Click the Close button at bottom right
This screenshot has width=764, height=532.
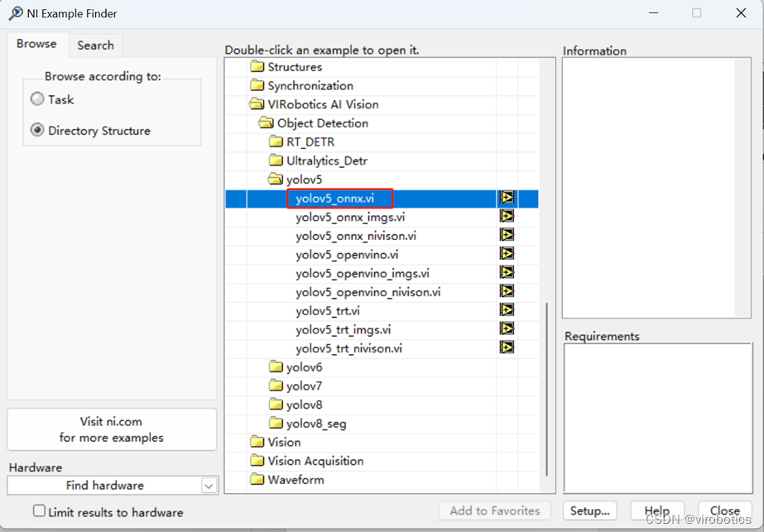[724, 510]
